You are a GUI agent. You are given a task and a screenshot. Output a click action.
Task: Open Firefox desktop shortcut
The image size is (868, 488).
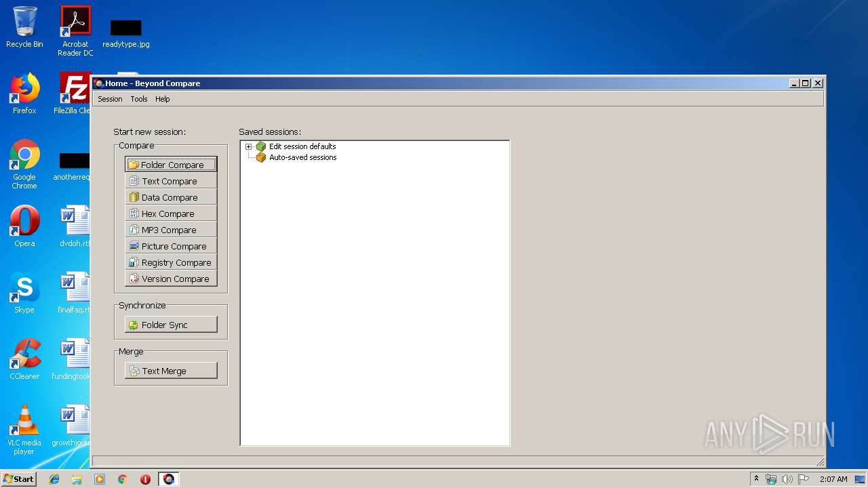[24, 93]
